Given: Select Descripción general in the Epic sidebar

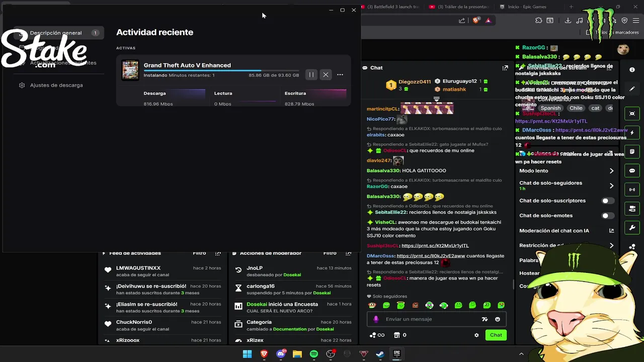Looking at the screenshot, I should [58, 33].
